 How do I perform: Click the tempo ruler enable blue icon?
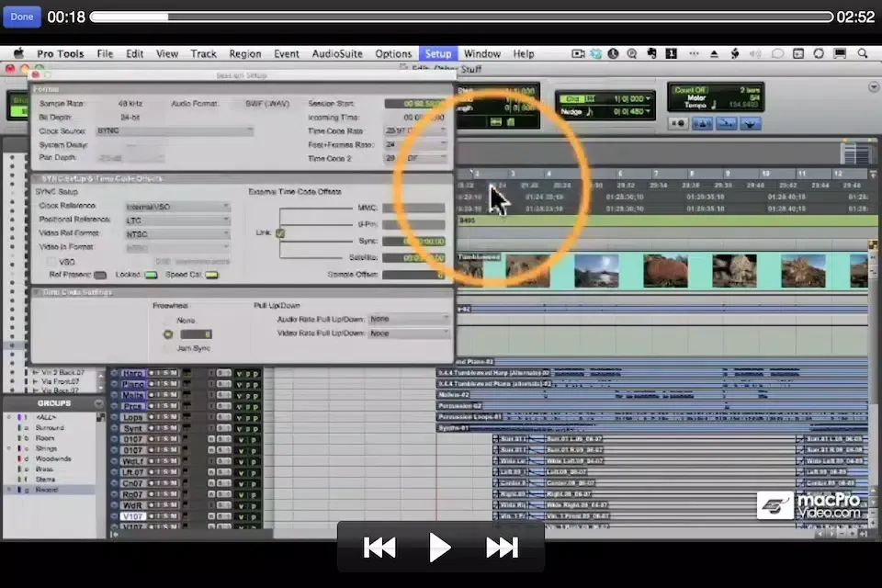750,123
